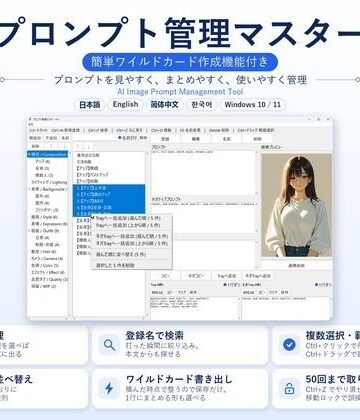This screenshot has height=420, width=360.
Task: Click the prompt list vertical scrollbar
Action: pyautogui.click(x=146, y=235)
